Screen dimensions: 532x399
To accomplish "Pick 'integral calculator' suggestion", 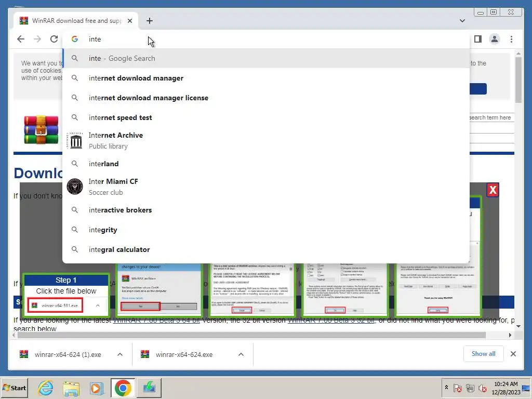I will tap(267, 249).
